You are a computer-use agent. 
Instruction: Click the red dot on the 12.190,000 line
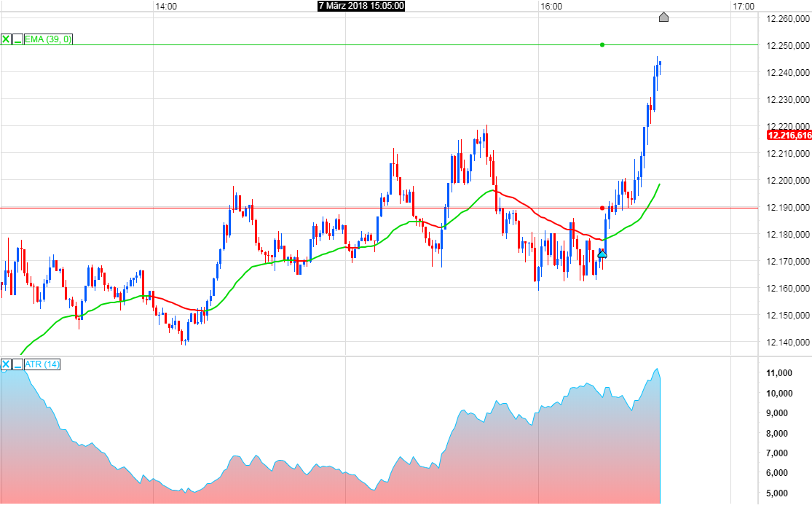pyautogui.click(x=602, y=207)
